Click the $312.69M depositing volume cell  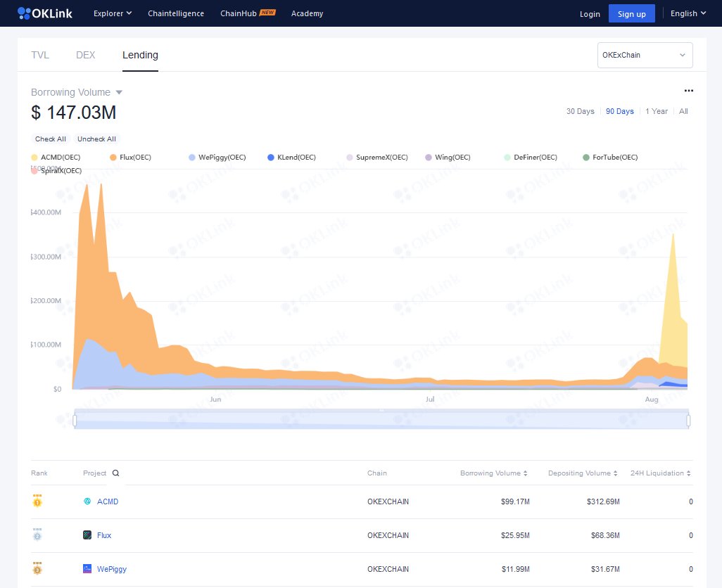pos(603,501)
